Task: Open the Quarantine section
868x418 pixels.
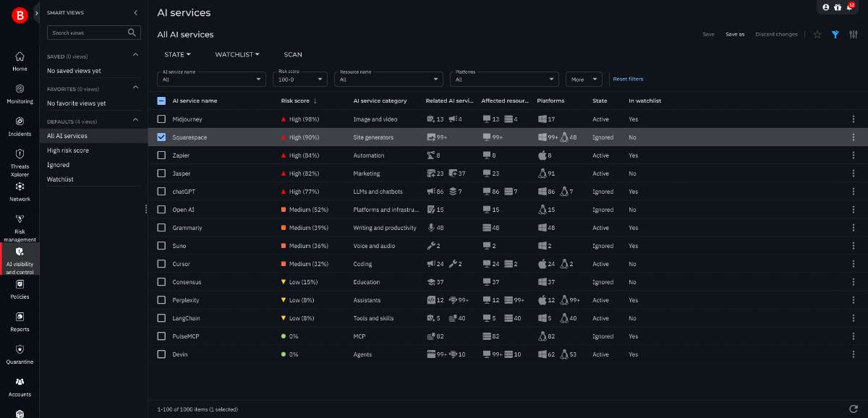Action: pos(20,354)
